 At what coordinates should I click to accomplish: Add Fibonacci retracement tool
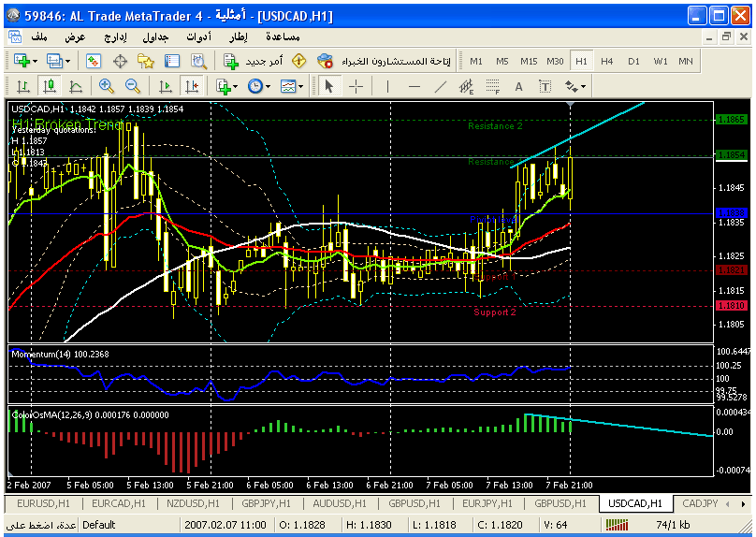(x=492, y=86)
